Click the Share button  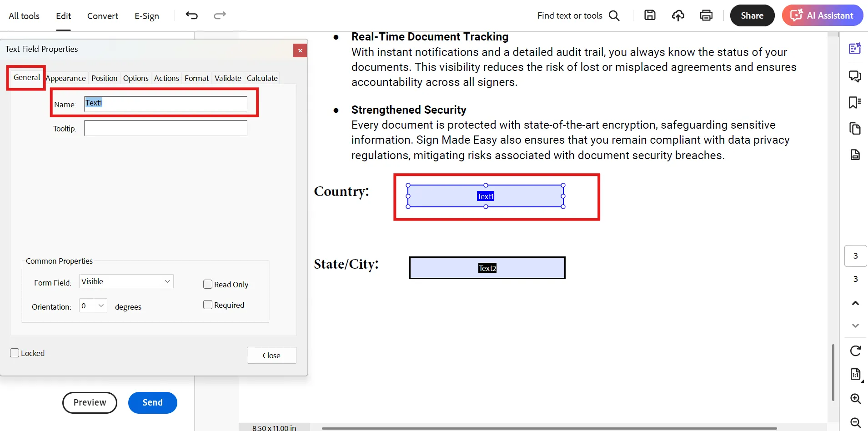752,15
